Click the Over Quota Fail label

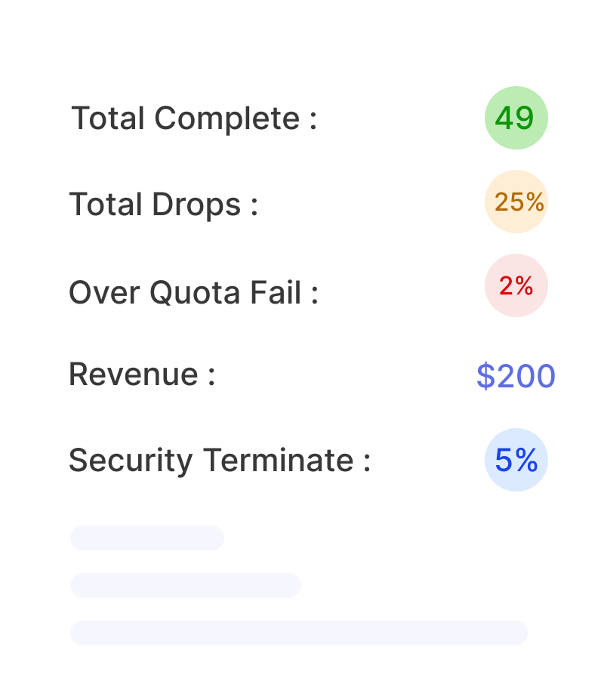click(193, 292)
